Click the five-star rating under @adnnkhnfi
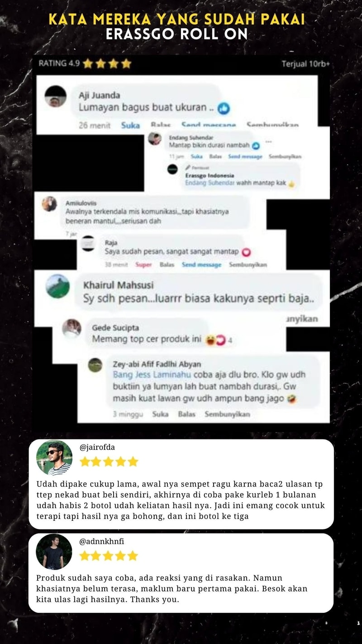The width and height of the screenshot is (362, 644). point(109,556)
